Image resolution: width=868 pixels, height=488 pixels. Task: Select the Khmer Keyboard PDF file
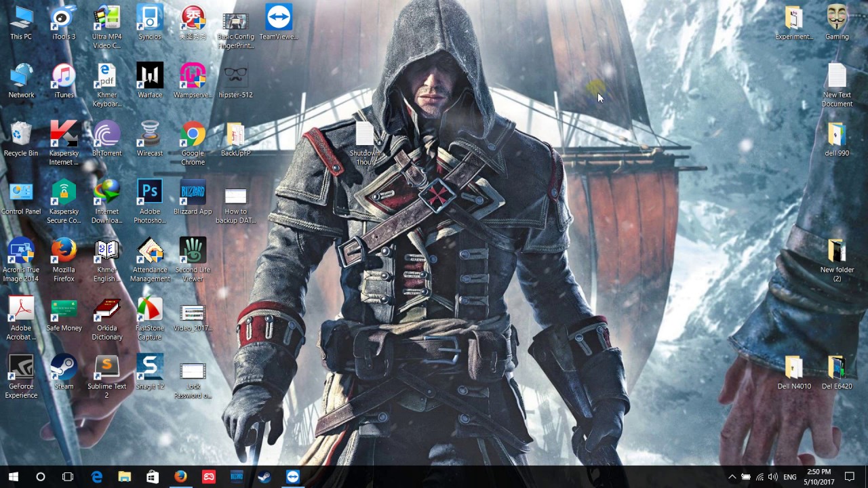[106, 85]
